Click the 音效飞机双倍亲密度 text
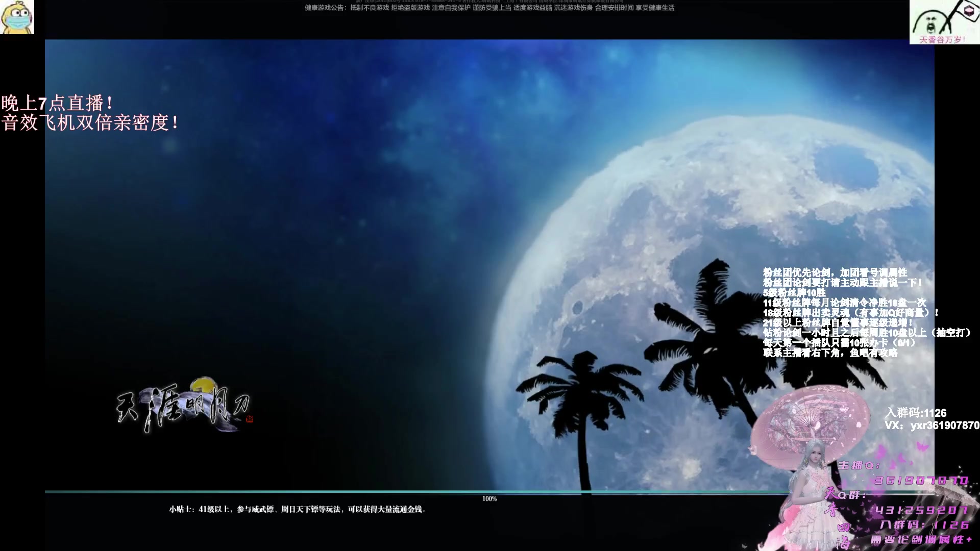This screenshot has width=980, height=551. (x=91, y=122)
